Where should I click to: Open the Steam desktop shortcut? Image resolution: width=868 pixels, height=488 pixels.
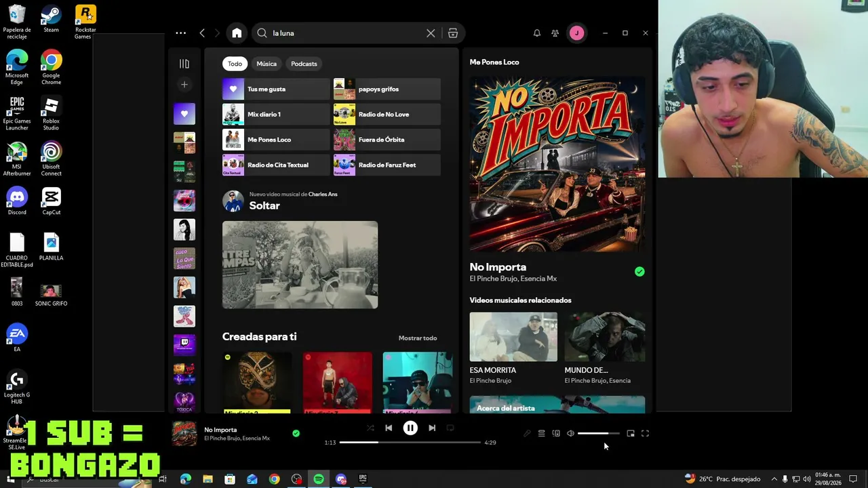pos(51,19)
